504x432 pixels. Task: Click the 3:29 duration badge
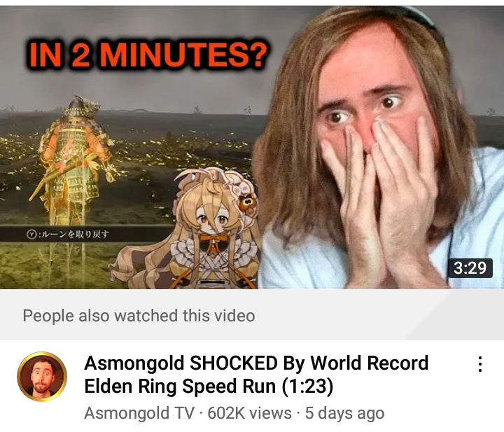tap(470, 267)
